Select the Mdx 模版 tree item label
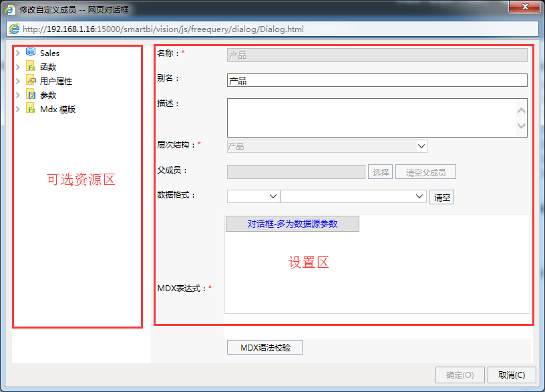The image size is (545, 392). (x=57, y=110)
